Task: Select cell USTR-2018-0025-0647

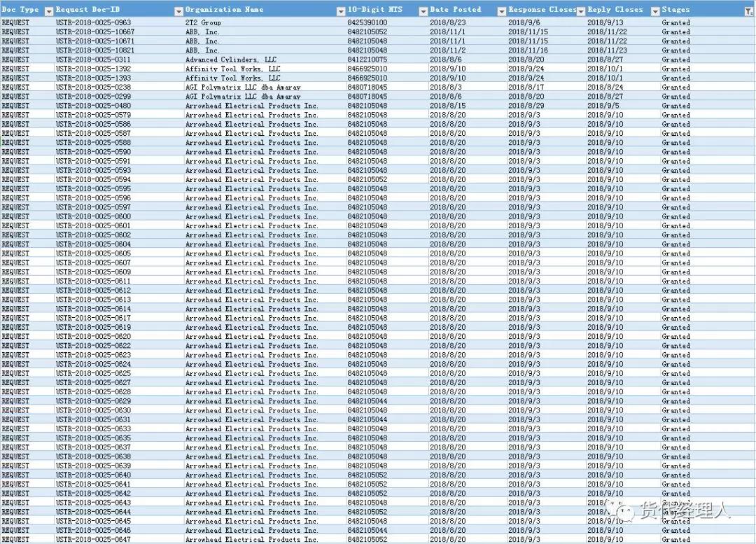Action: [119, 540]
